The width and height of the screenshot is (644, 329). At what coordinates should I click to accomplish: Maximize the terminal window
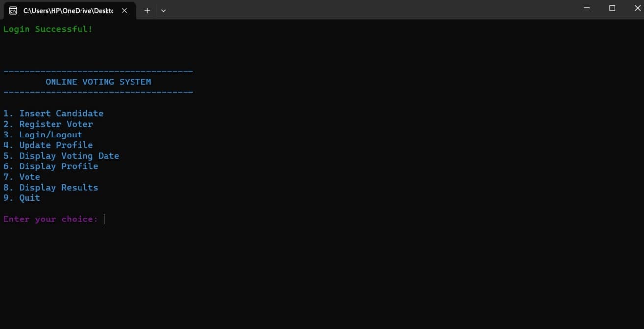pos(612,8)
